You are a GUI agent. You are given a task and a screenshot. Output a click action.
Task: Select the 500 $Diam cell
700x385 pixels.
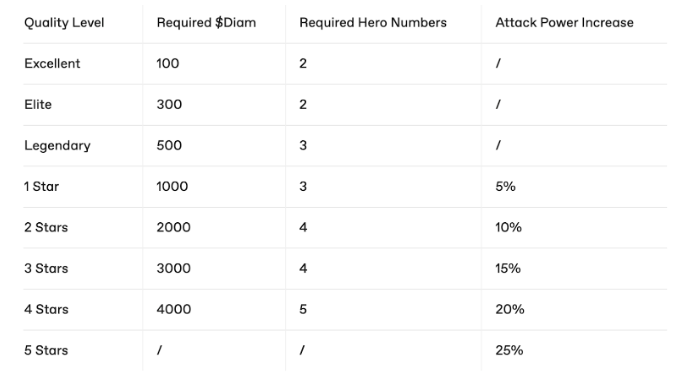[x=169, y=146]
